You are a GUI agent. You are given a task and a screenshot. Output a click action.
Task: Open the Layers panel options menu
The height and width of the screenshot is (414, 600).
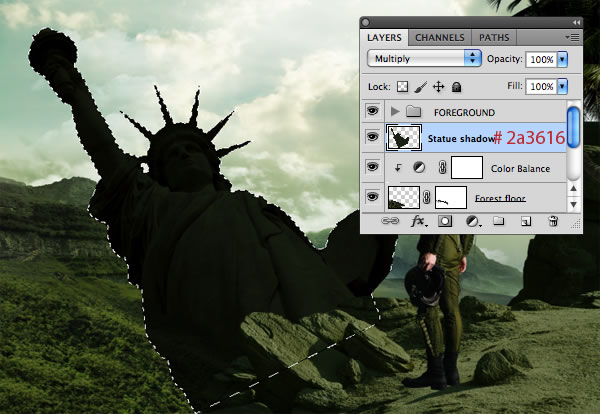[x=572, y=37]
